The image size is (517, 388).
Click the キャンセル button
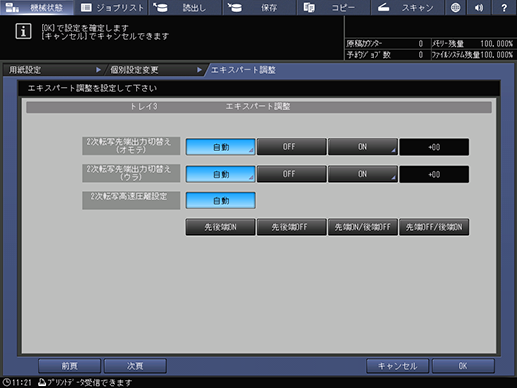coord(397,366)
